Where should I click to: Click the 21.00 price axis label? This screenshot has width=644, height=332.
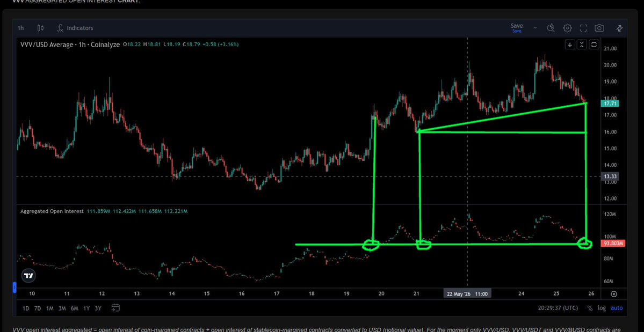611,48
